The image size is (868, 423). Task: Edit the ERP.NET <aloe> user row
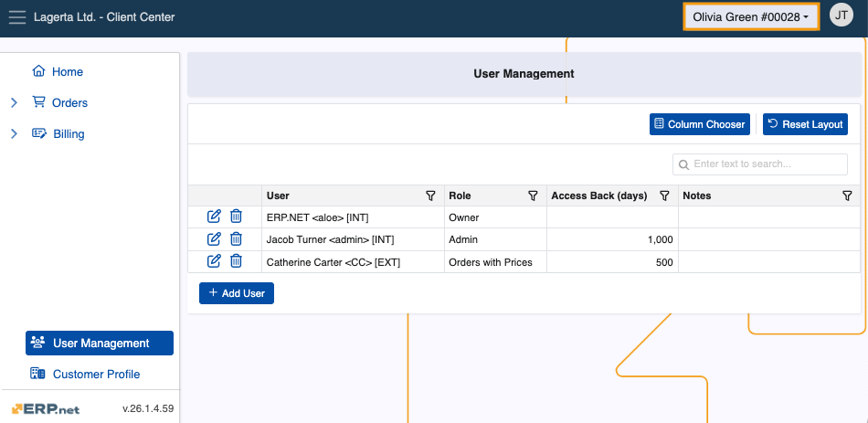pos(214,217)
